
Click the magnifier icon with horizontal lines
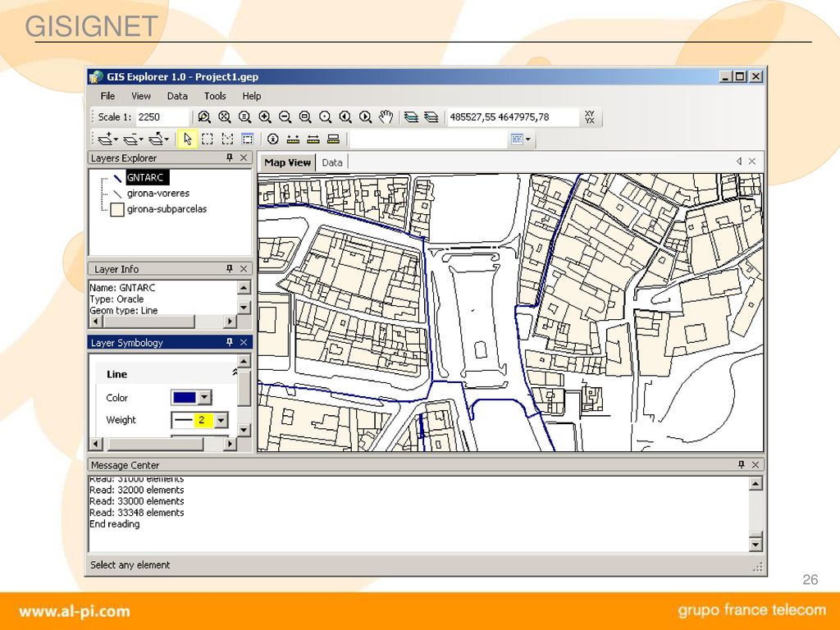(x=244, y=116)
